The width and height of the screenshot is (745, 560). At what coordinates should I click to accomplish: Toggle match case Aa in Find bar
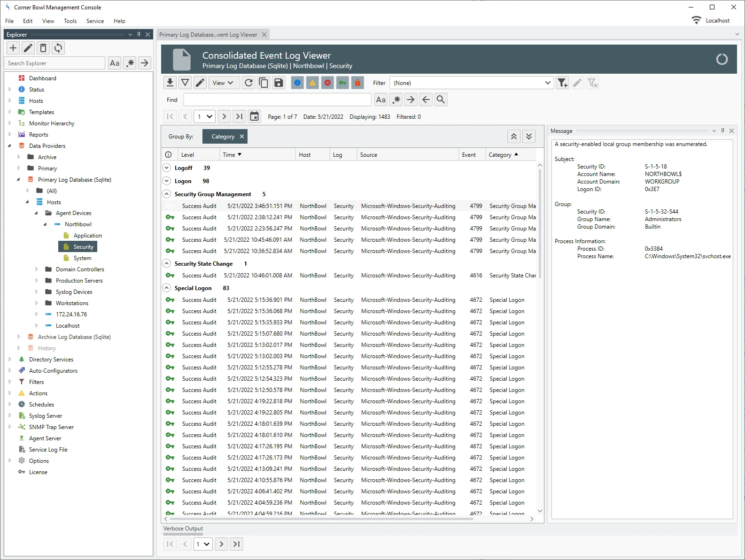click(x=381, y=100)
